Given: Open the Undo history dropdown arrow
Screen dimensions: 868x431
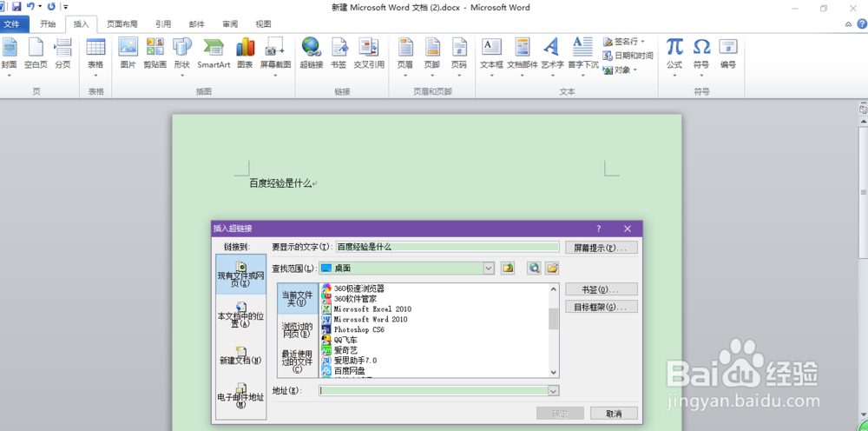Looking at the screenshot, I should pyautogui.click(x=40, y=7).
